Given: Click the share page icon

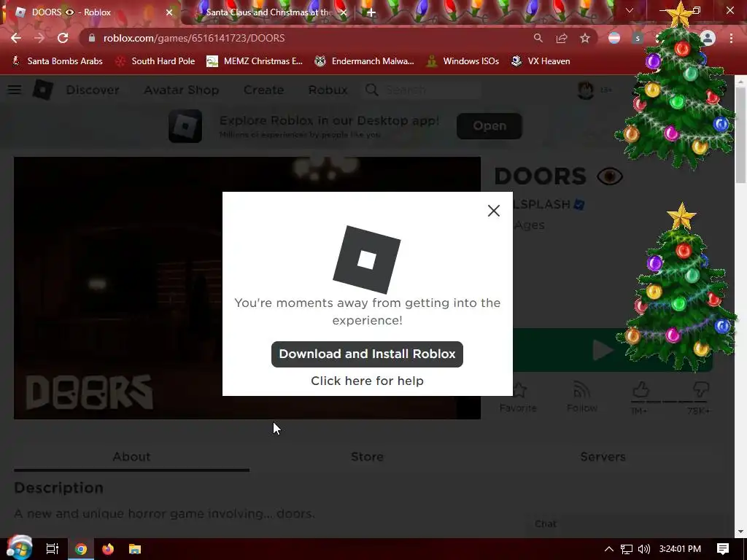Looking at the screenshot, I should tap(562, 38).
